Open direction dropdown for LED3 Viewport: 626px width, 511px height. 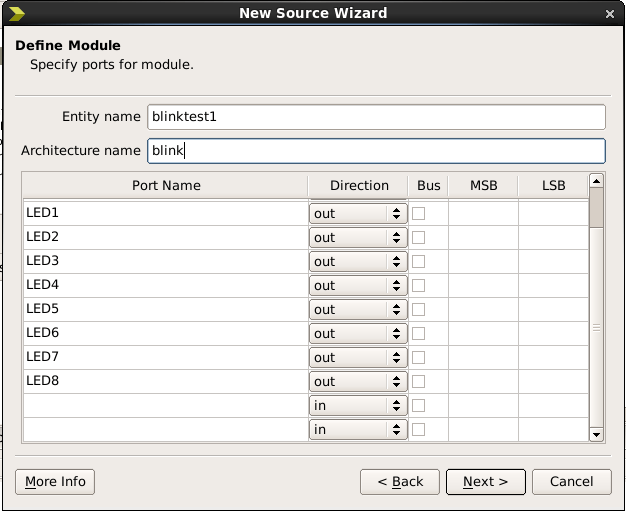[x=358, y=261]
